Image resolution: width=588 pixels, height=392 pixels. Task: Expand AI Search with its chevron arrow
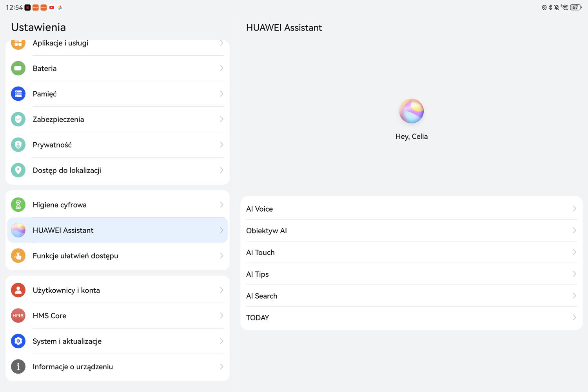coord(574,296)
